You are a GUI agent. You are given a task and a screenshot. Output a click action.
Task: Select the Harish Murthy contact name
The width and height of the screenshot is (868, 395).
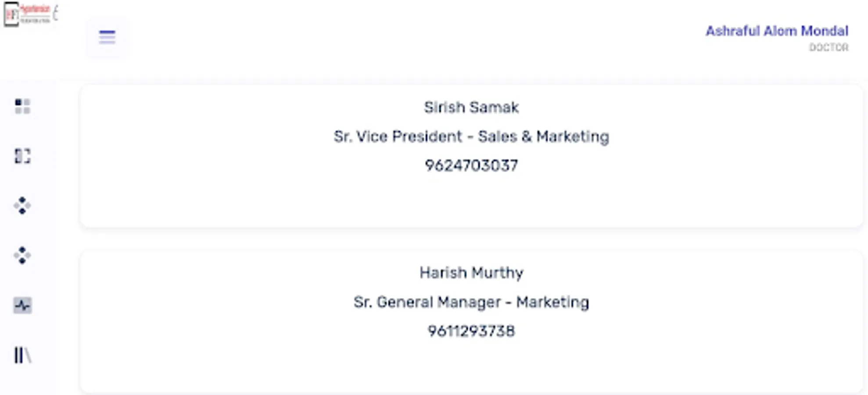click(471, 273)
